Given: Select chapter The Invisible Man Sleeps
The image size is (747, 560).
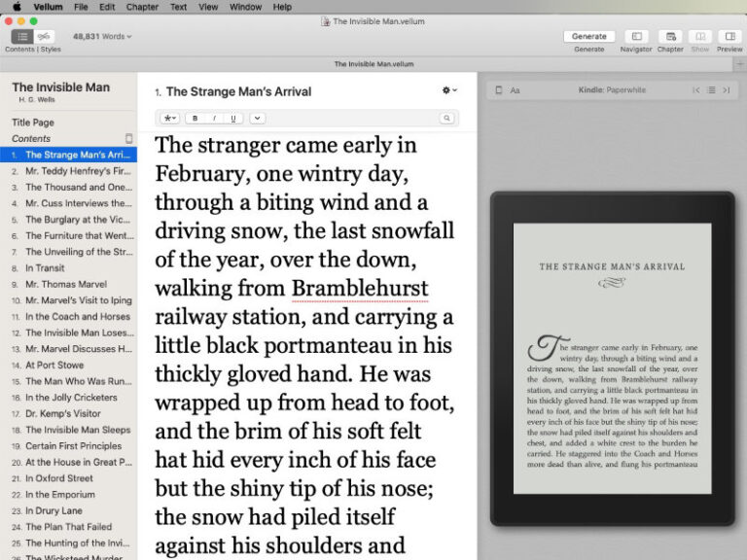Looking at the screenshot, I should (69, 430).
